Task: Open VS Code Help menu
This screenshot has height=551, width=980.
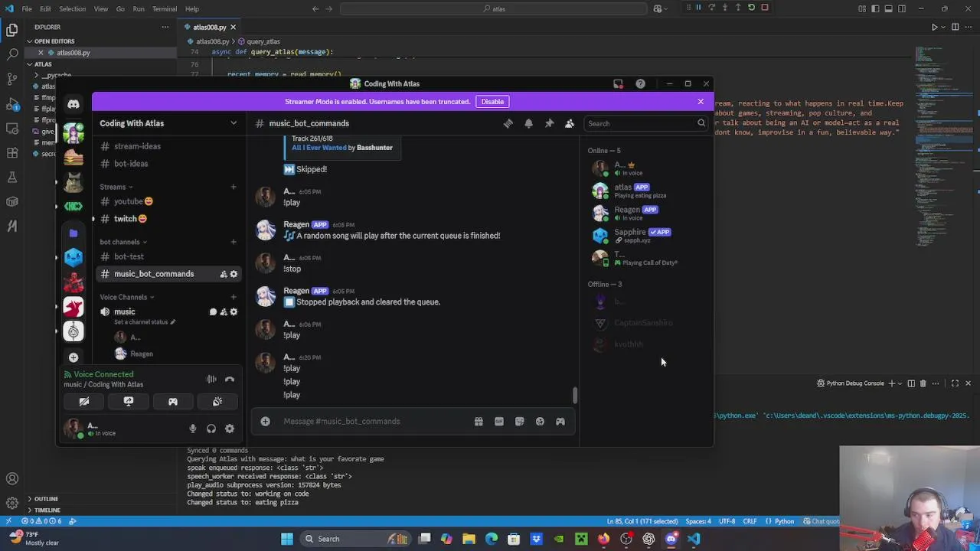Action: tap(192, 9)
